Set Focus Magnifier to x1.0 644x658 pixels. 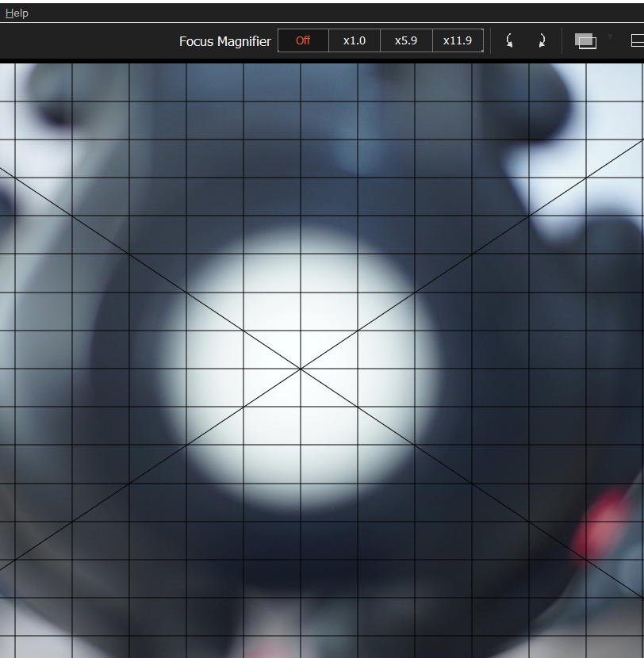pyautogui.click(x=354, y=40)
